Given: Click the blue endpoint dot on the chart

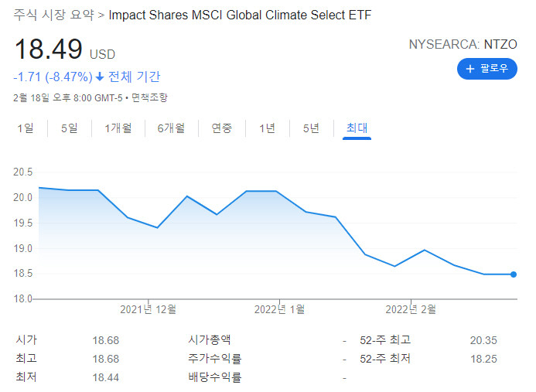Looking at the screenshot, I should tap(514, 274).
